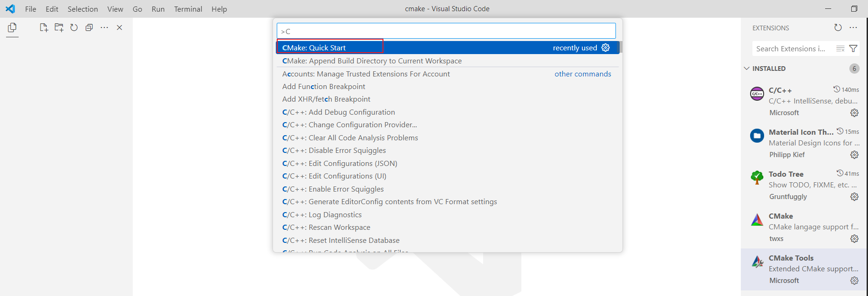868x296 pixels.
Task: Click the command palette list scrollbar
Action: pyautogui.click(x=621, y=47)
